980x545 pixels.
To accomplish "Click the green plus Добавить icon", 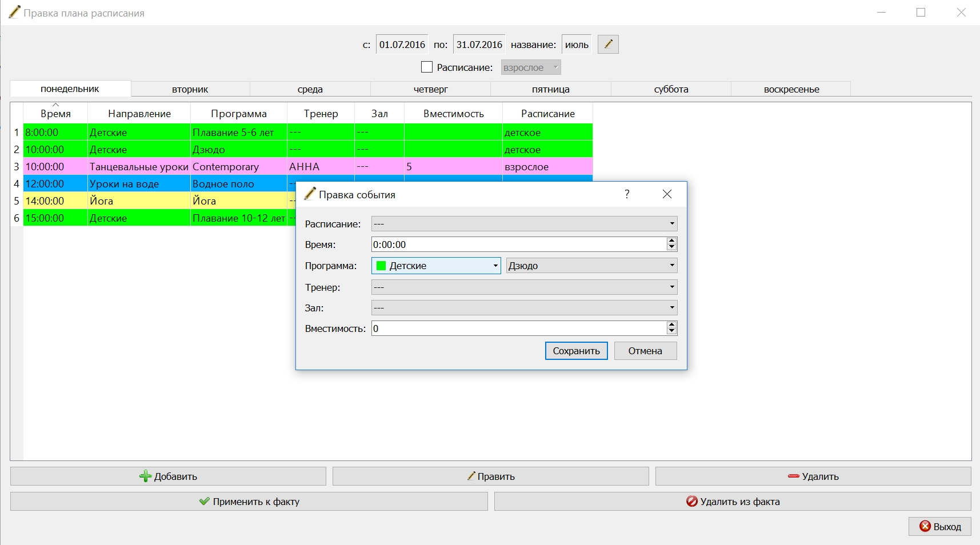I will point(145,476).
